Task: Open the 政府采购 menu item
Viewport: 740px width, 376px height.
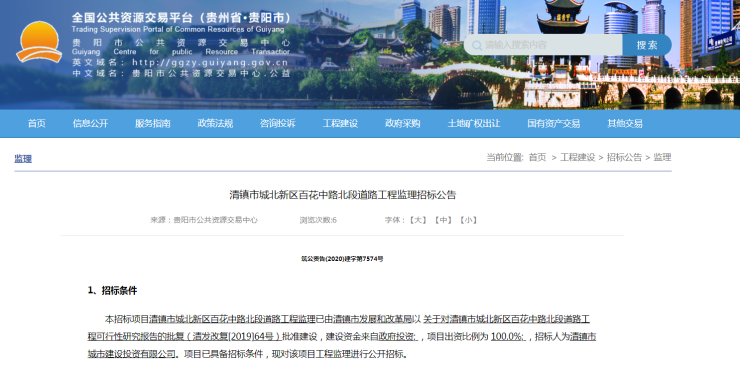Action: [x=403, y=124]
